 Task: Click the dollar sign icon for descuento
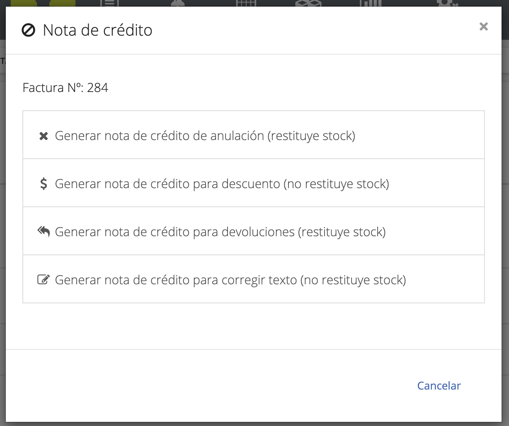pyautogui.click(x=43, y=184)
